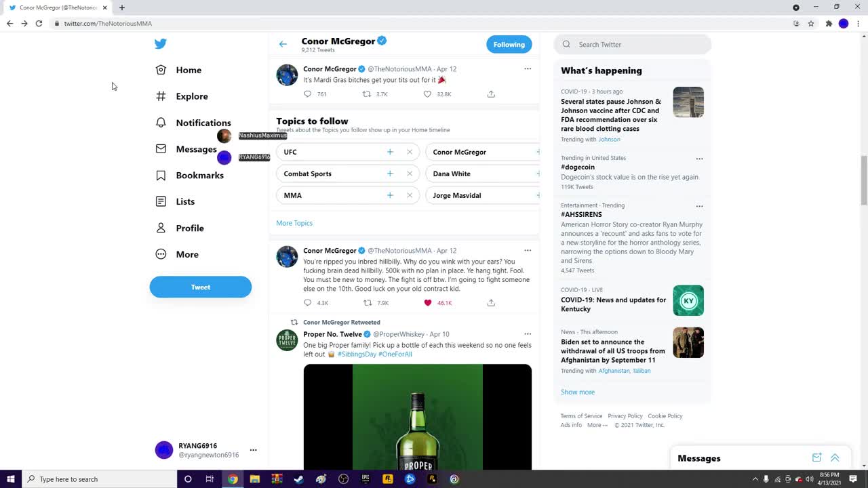Reply to the hillbilly tweet
This screenshot has height=488, width=868.
[308, 303]
